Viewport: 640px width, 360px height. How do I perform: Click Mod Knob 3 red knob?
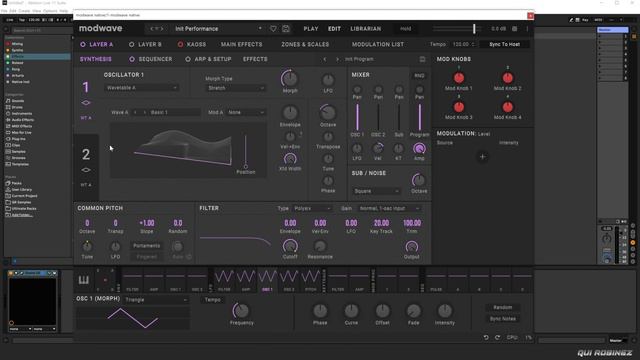click(459, 107)
